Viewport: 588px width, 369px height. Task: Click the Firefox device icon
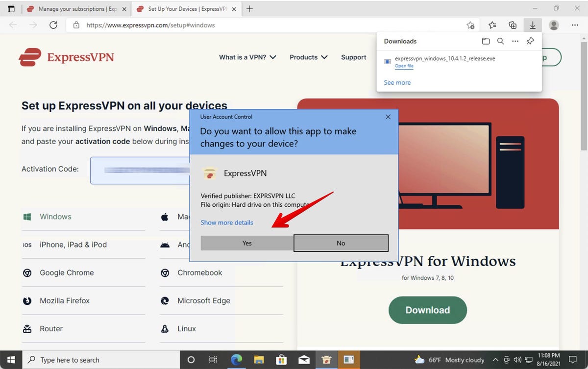27,300
